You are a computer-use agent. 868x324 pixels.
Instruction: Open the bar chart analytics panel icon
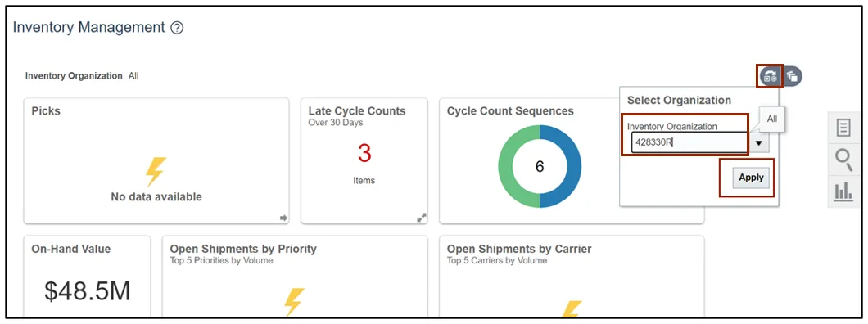pyautogui.click(x=843, y=191)
